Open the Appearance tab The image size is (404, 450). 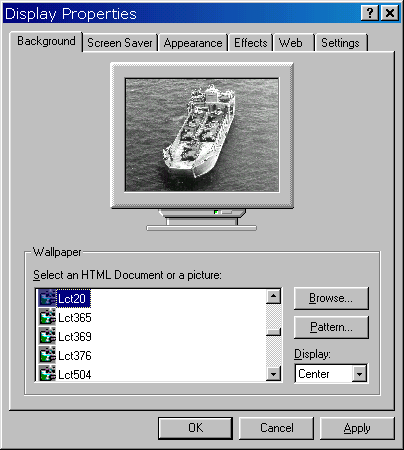tap(193, 43)
